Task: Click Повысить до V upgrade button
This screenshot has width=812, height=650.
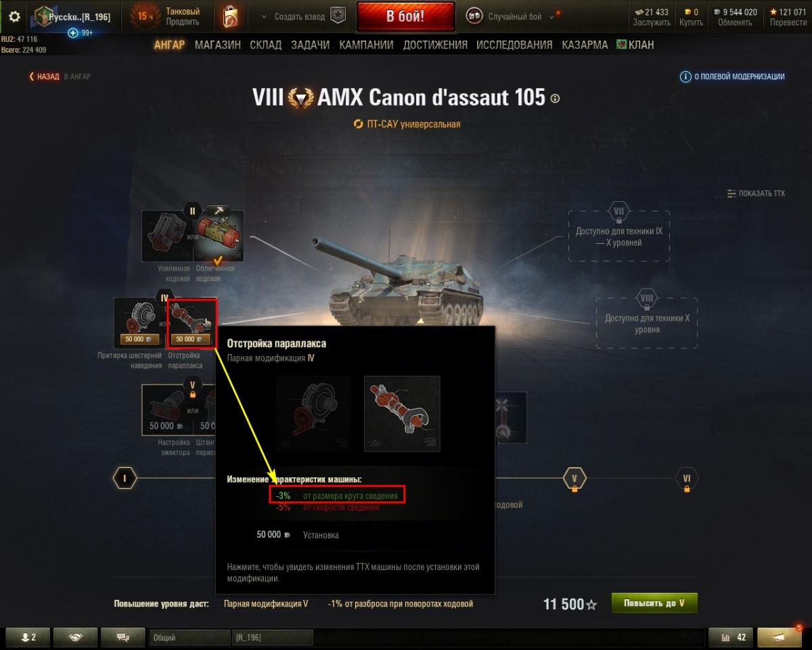Action: 654,603
